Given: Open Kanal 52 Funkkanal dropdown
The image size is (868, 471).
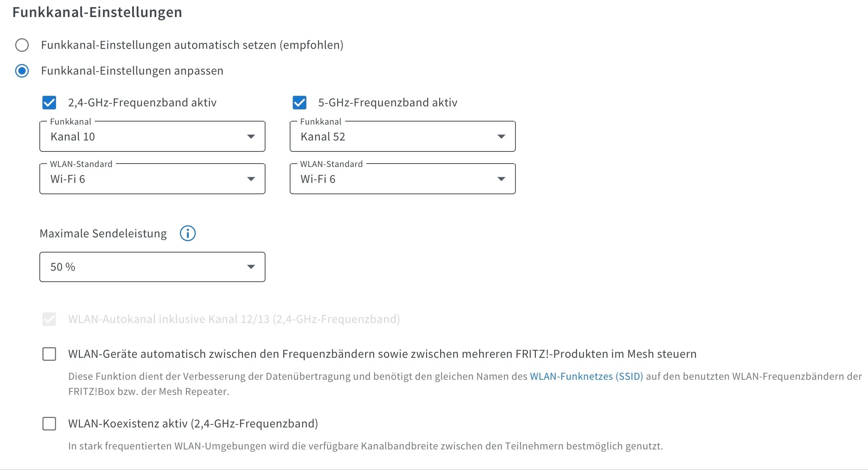Looking at the screenshot, I should (x=403, y=136).
